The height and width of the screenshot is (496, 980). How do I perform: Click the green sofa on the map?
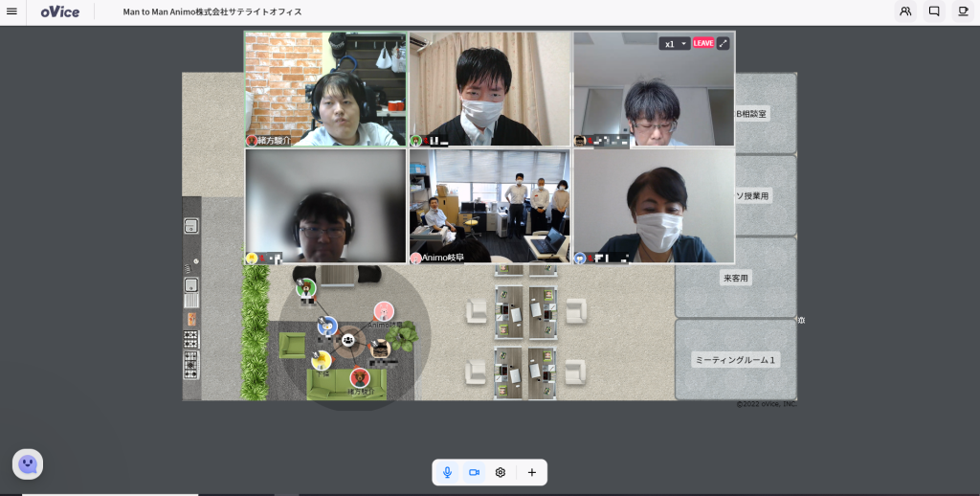pos(345,385)
